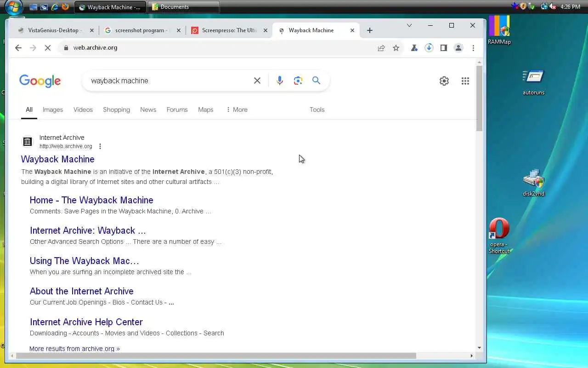Close the VistaGenius-Desktop tab

tap(91, 30)
